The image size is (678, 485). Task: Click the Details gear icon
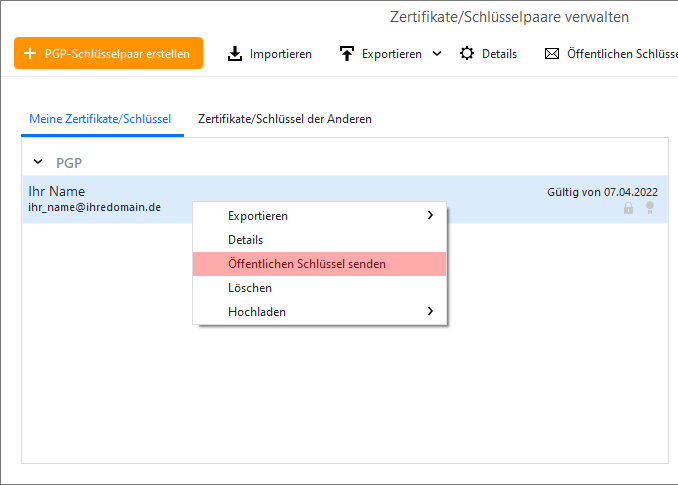tap(467, 54)
